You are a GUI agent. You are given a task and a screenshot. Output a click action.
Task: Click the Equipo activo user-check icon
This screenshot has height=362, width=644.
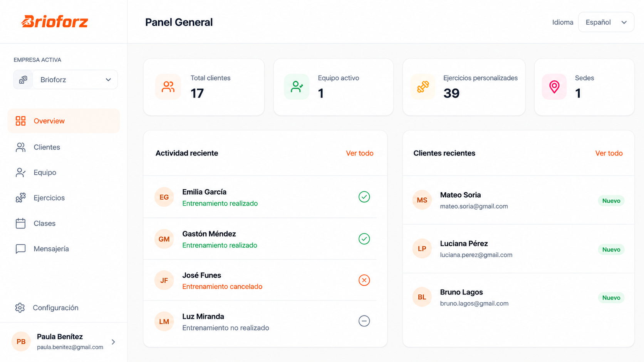[x=297, y=87]
